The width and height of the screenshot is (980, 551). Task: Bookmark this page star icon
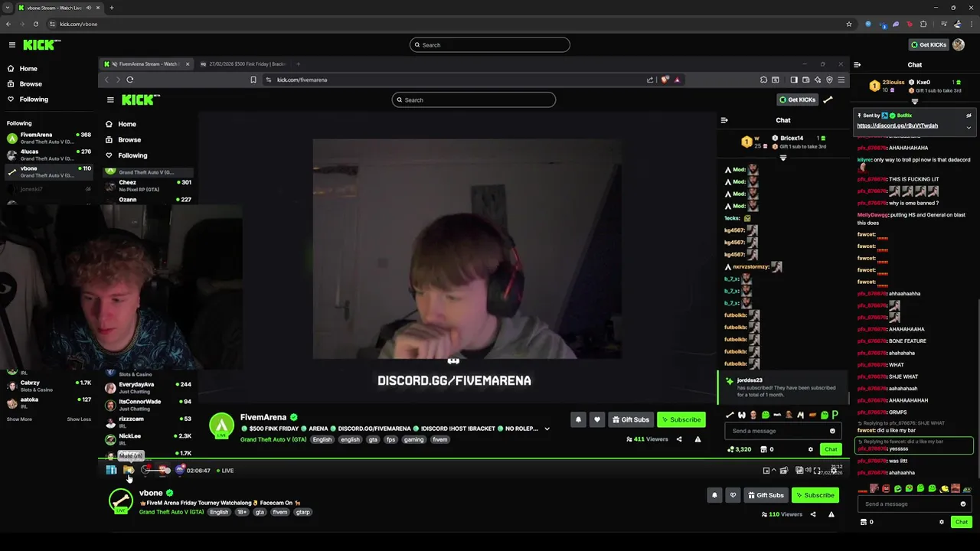[849, 24]
